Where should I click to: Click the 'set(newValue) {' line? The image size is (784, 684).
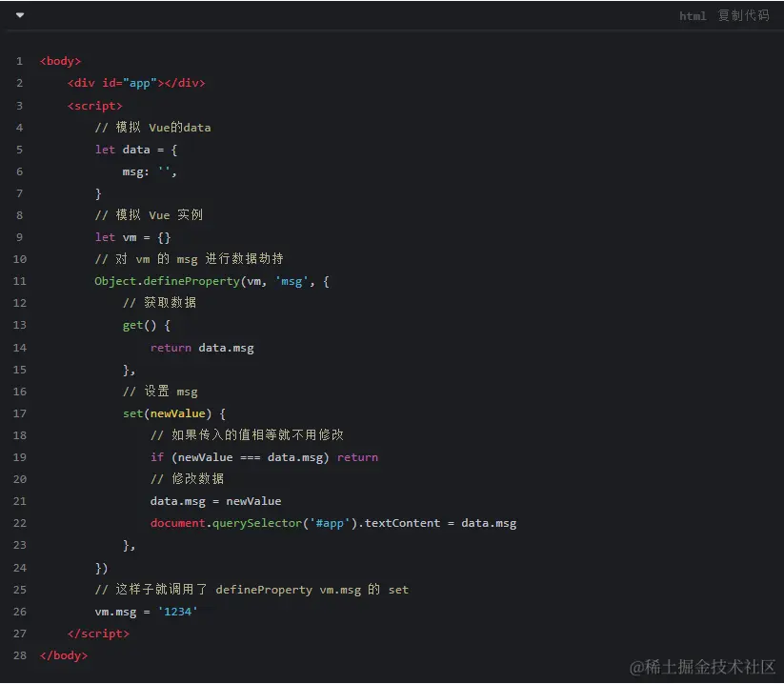click(174, 413)
